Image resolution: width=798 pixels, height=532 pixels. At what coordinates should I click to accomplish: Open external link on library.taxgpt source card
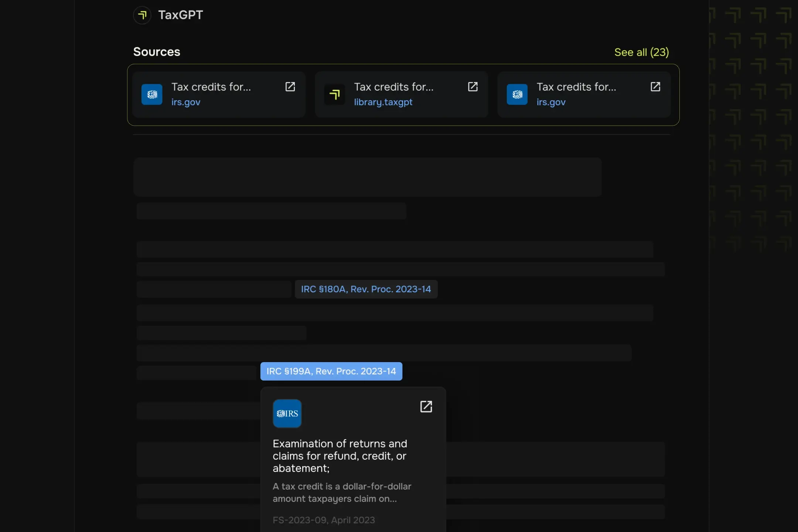click(x=473, y=87)
